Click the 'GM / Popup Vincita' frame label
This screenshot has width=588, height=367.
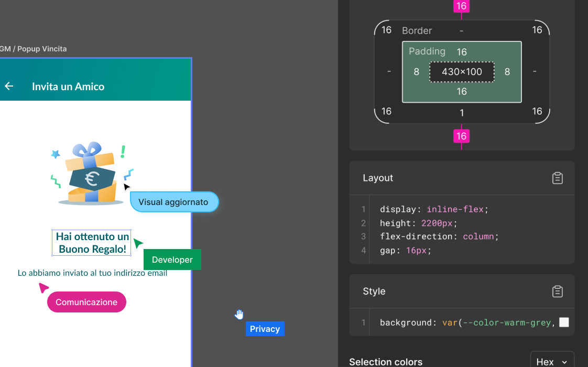point(33,49)
